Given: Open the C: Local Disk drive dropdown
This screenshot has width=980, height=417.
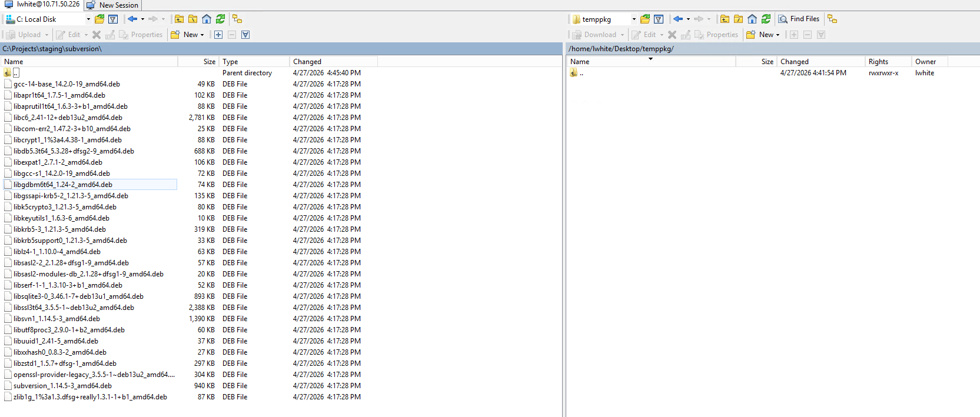Looking at the screenshot, I should [x=88, y=19].
